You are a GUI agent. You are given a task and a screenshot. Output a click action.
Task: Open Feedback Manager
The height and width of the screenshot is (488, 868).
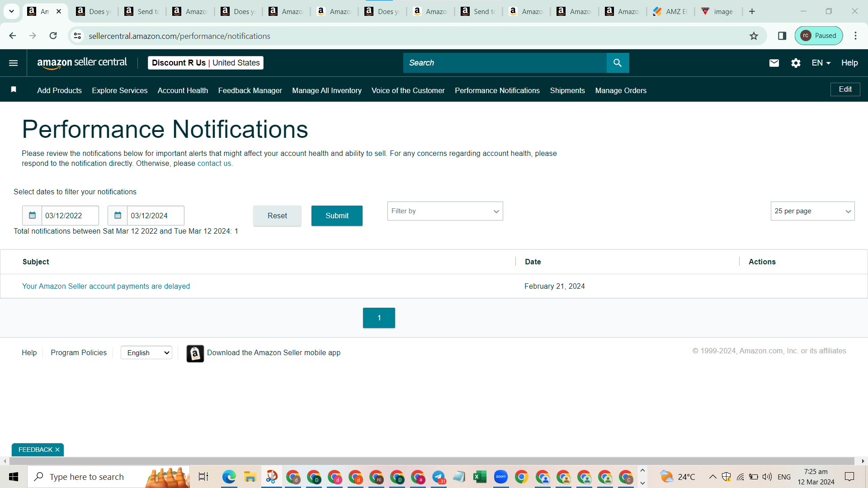[x=250, y=90]
